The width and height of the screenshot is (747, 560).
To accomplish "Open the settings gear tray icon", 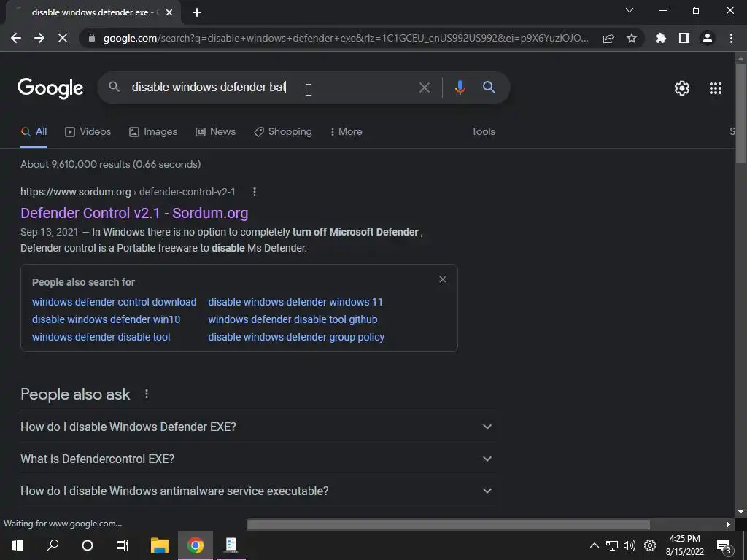I will tap(650, 545).
